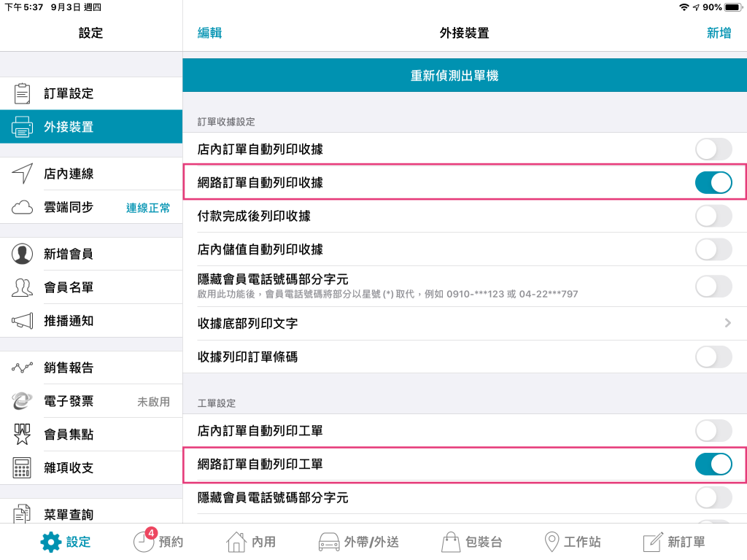Tap 新增 in the top right

pyautogui.click(x=719, y=33)
